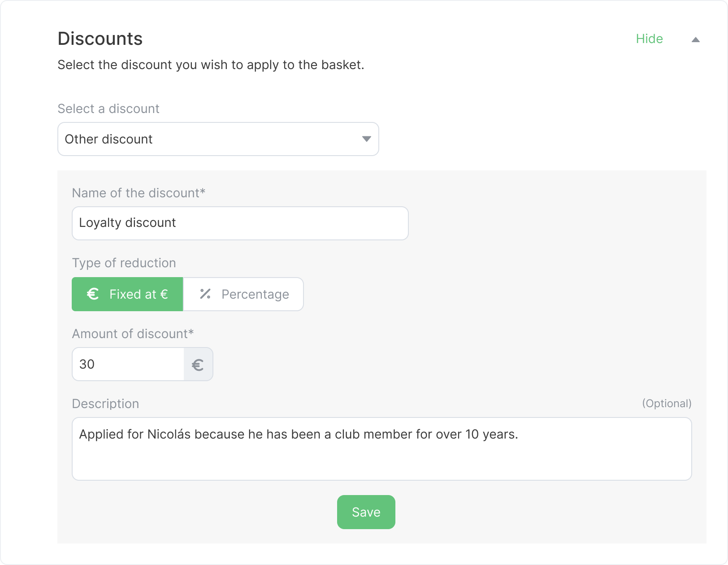Click the 'Select a discount' label

108,109
